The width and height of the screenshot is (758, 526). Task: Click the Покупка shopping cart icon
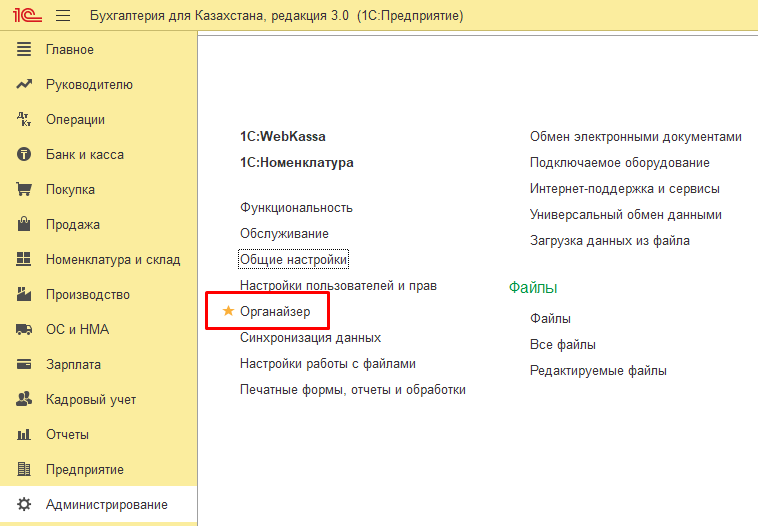tap(25, 190)
